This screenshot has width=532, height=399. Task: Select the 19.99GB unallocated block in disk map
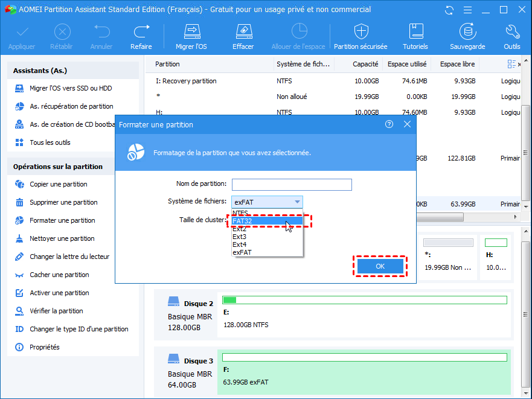click(448, 258)
